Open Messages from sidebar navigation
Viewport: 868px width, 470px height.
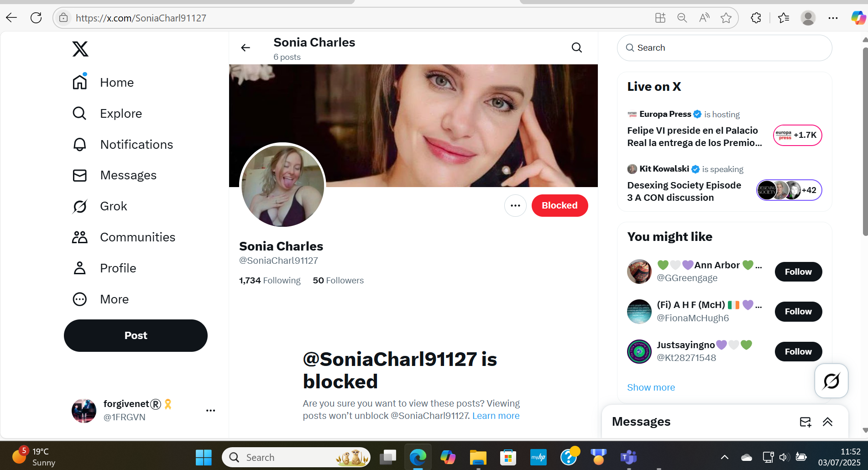pyautogui.click(x=115, y=176)
